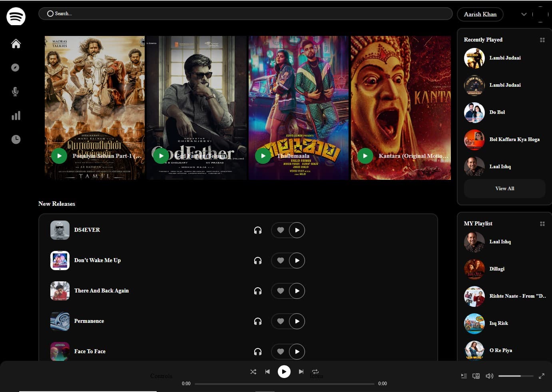The height and width of the screenshot is (392, 552).
Task: Click headphones icon for There And Back Again
Action: (258, 291)
